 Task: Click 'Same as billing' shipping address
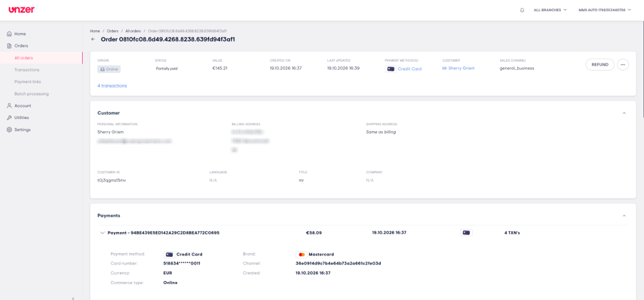point(381,132)
